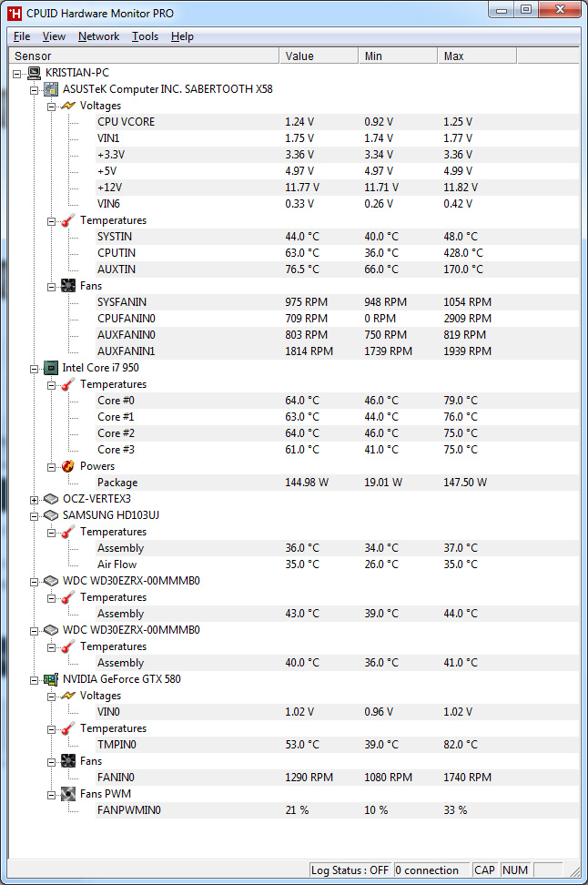Click the 144.98 W package value
Screen dimensions: 588x885
click(307, 482)
